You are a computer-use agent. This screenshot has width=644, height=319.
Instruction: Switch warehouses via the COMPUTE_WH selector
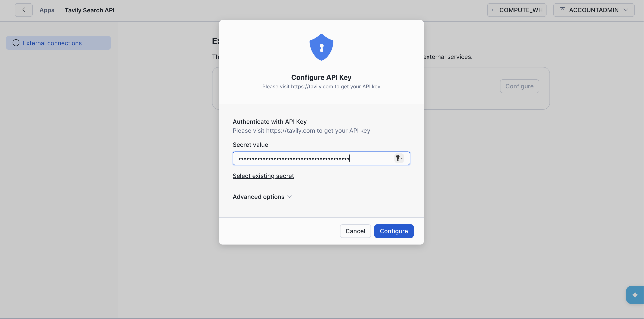tap(517, 10)
